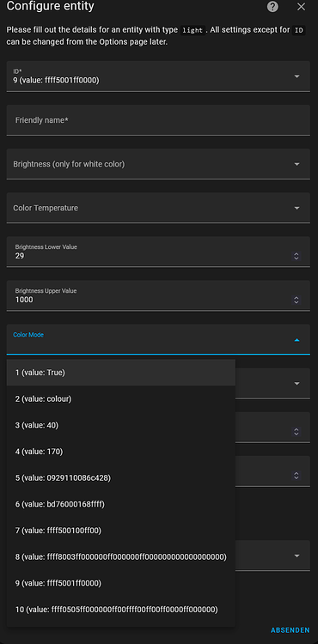Click the Brightness Lower Value field
318x644 pixels.
(158, 252)
